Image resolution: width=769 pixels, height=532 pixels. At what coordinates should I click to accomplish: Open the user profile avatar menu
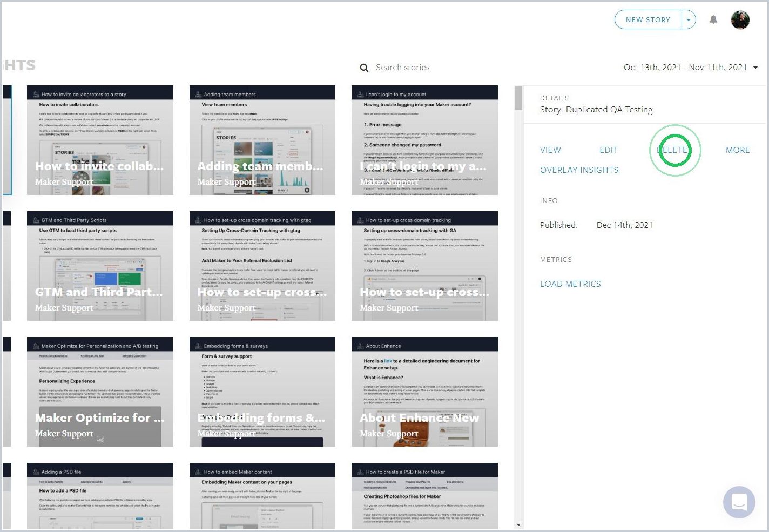pyautogui.click(x=740, y=20)
